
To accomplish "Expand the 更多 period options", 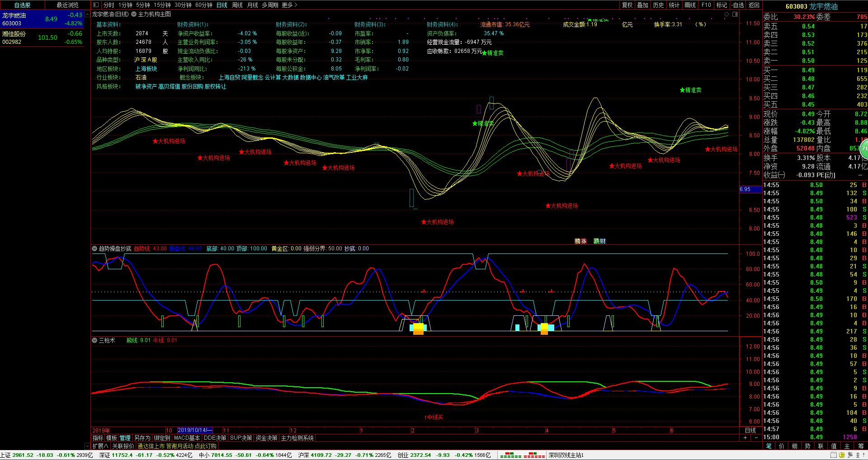I will (x=289, y=5).
